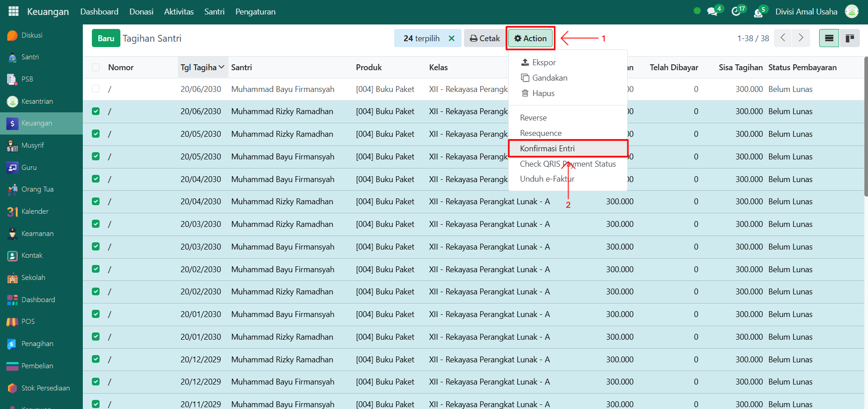Open Kalender app in sidebar

(x=35, y=212)
